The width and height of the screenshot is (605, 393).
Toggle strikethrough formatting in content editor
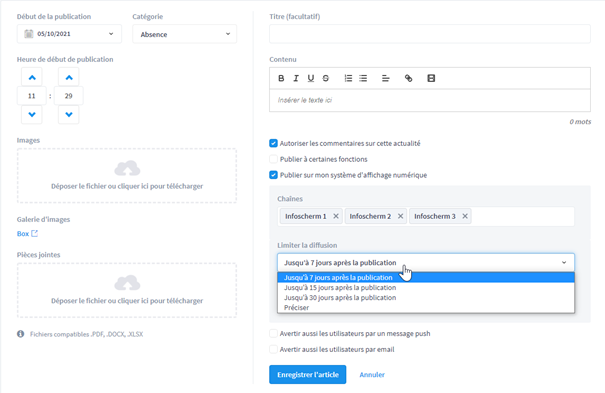pos(326,78)
